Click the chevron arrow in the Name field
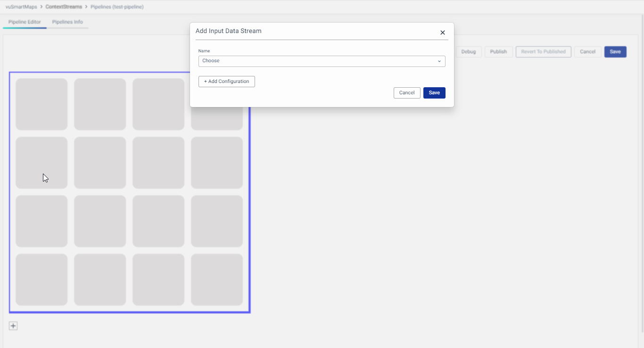This screenshot has height=348, width=644. [x=439, y=61]
